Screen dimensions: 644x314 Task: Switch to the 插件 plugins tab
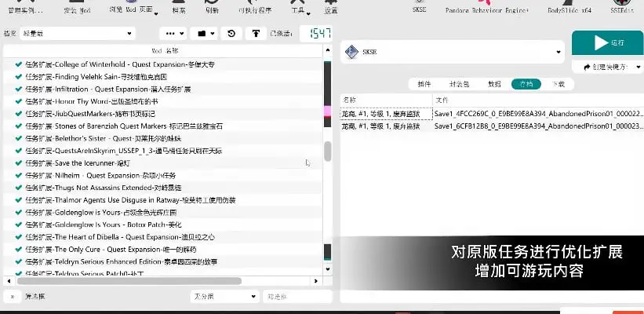(x=424, y=84)
